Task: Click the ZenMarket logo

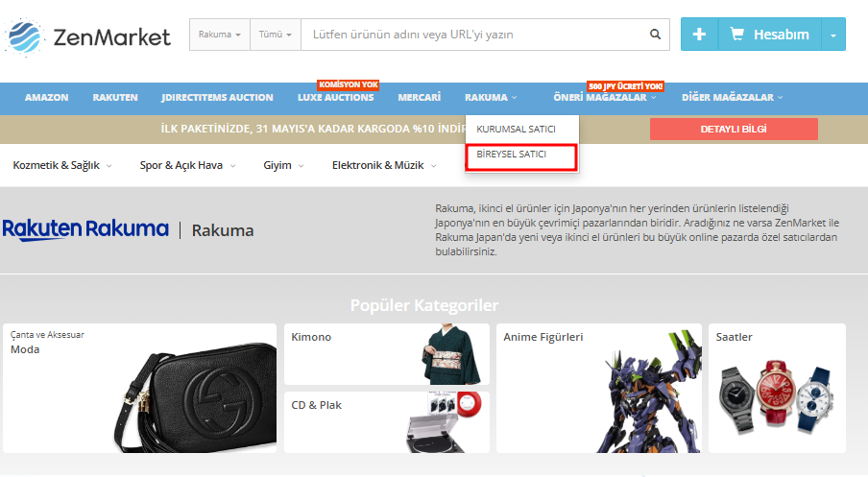Action: [87, 36]
